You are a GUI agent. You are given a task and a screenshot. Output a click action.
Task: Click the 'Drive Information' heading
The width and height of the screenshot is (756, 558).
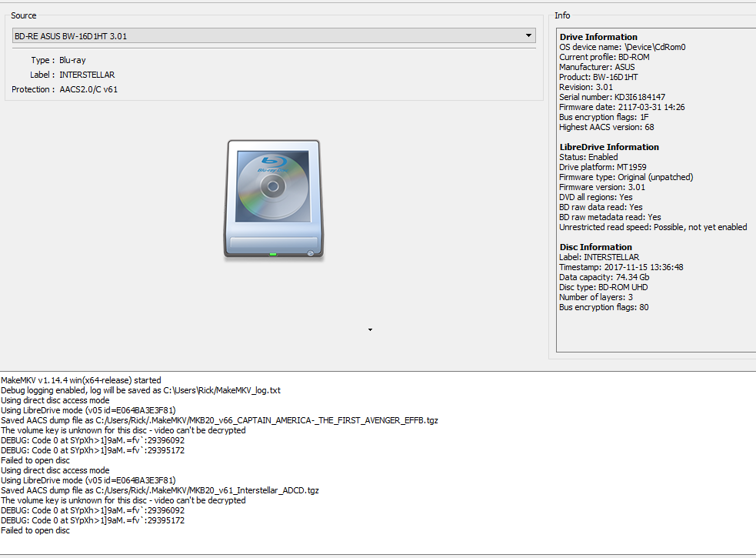tap(598, 37)
